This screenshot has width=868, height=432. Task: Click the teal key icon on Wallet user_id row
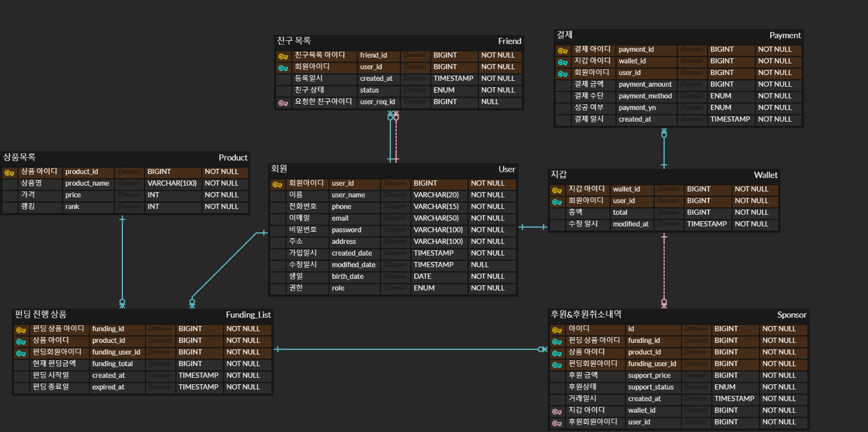557,201
